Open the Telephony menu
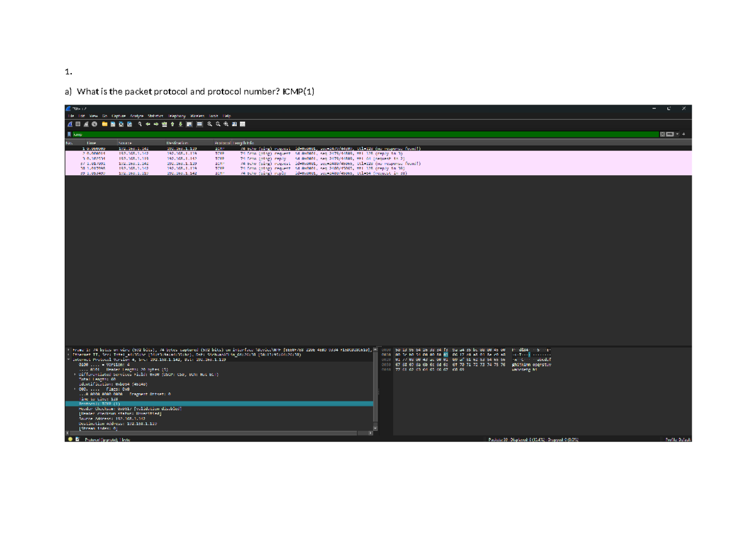The width and height of the screenshot is (756, 535). (178, 116)
